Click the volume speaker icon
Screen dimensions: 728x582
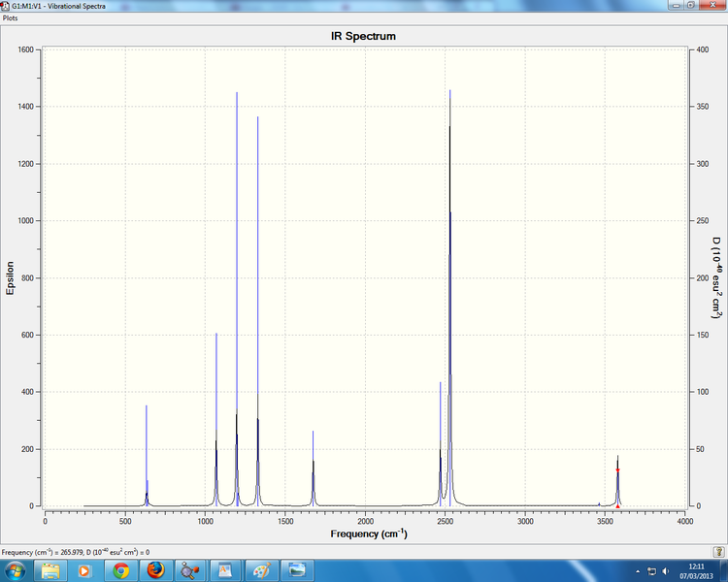(666, 571)
